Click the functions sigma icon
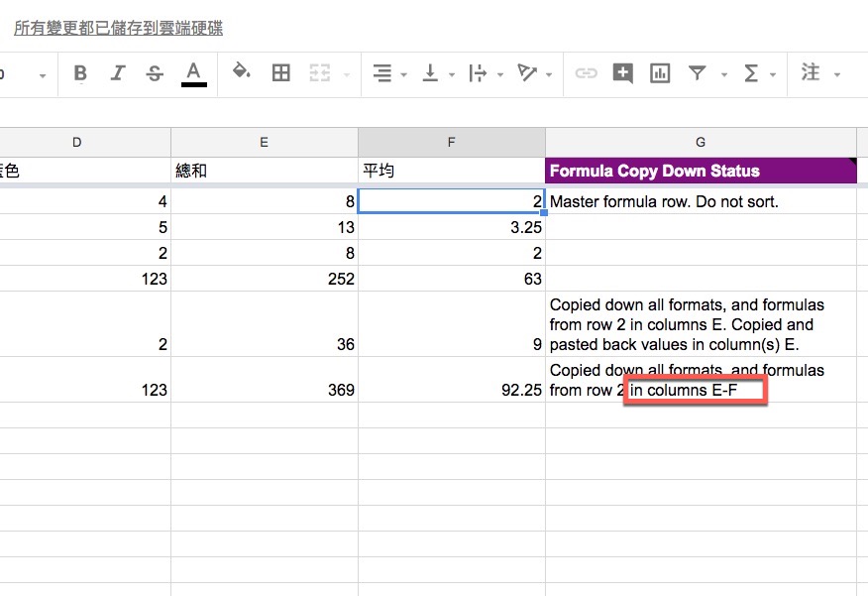 [x=751, y=73]
